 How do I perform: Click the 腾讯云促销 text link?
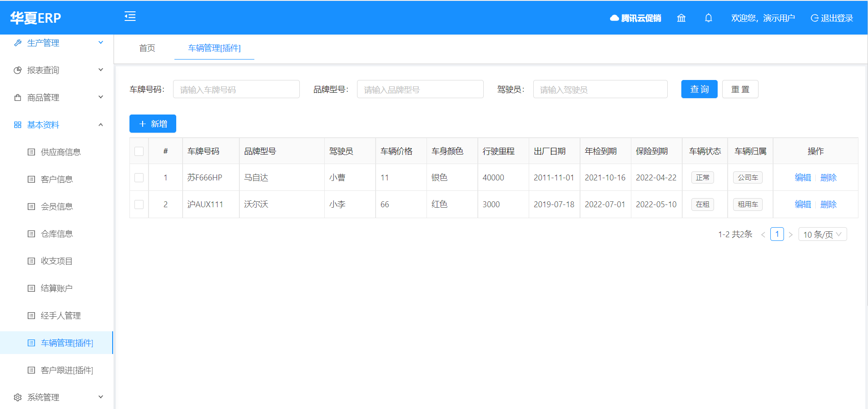coord(641,18)
